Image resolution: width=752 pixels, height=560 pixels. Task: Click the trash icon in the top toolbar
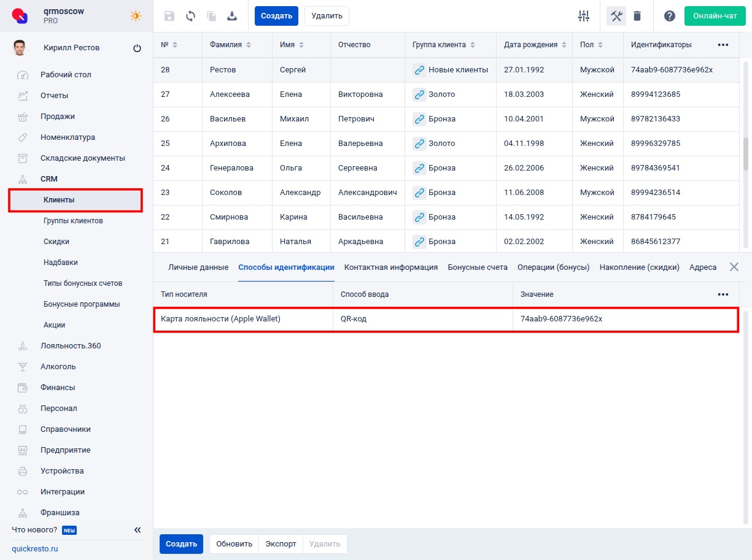coord(637,16)
